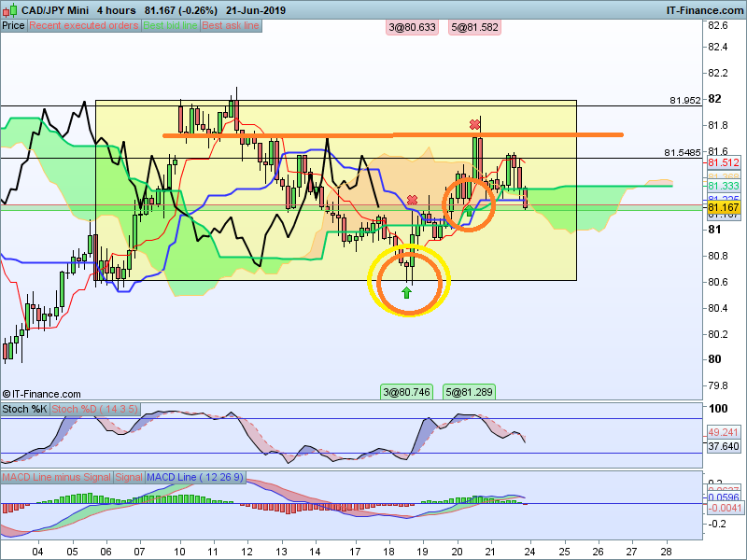Toggle the Recent executed orders legend

coord(84,26)
